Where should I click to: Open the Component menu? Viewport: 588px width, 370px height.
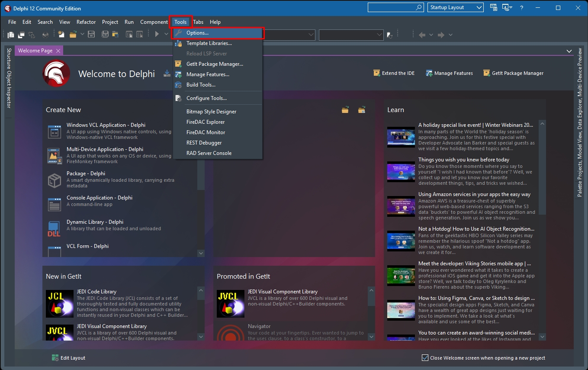[x=154, y=22]
